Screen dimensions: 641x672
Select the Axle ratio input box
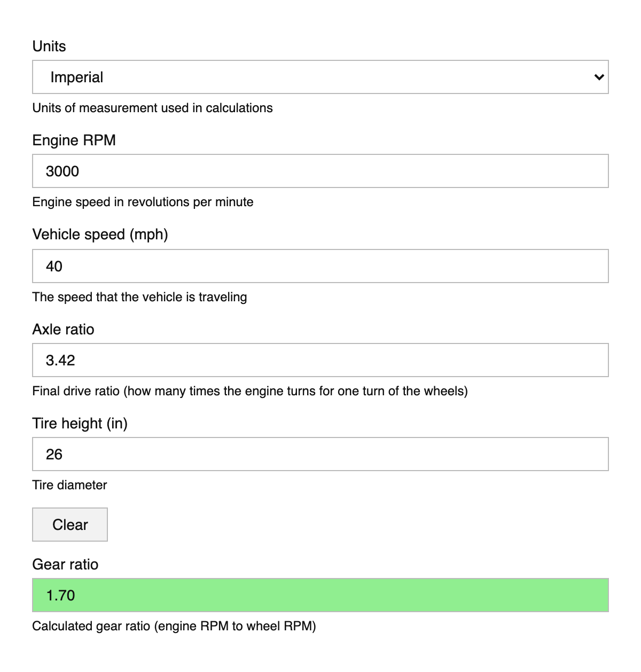tap(319, 360)
